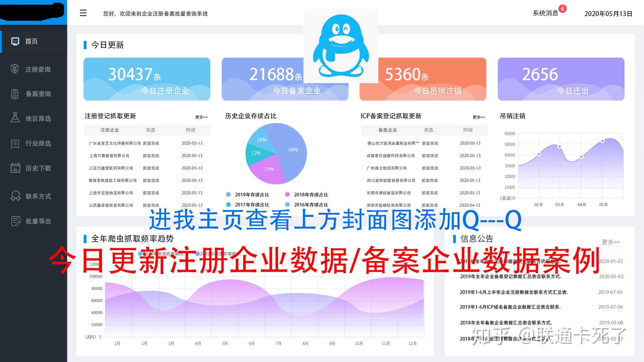Click 行业筛选 list icon
The width and height of the screenshot is (644, 362).
[15, 143]
